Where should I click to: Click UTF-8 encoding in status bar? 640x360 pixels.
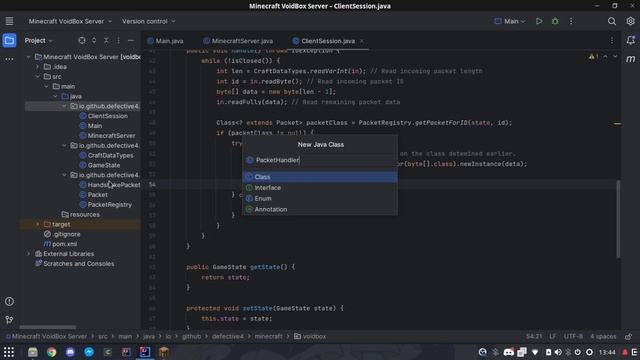click(x=573, y=336)
